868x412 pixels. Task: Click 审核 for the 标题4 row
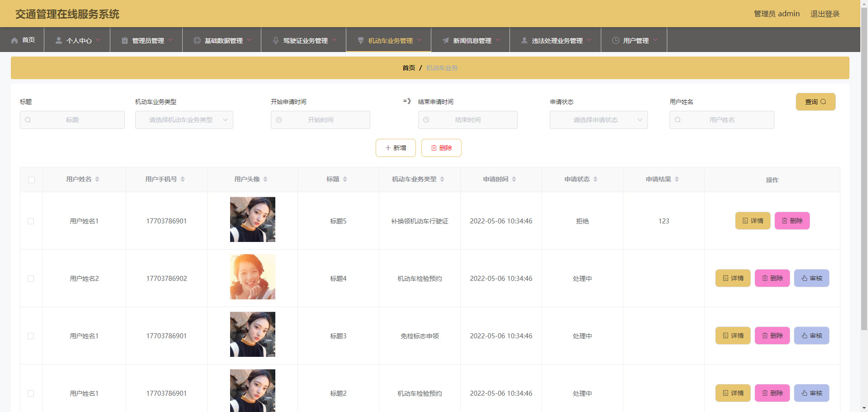tap(812, 278)
